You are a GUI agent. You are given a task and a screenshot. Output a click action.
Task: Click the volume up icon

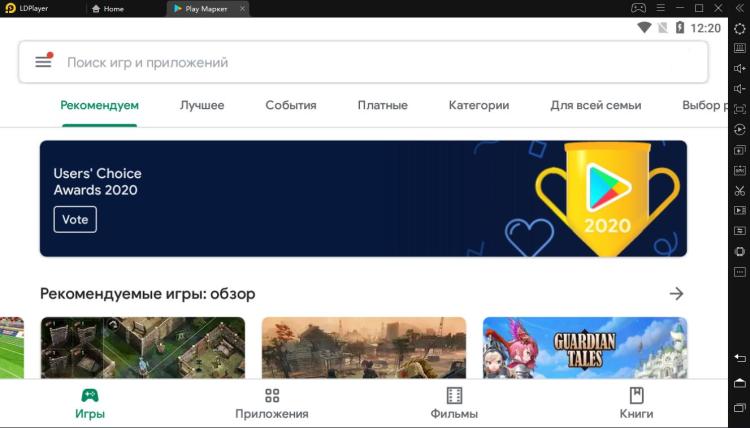[x=739, y=68]
